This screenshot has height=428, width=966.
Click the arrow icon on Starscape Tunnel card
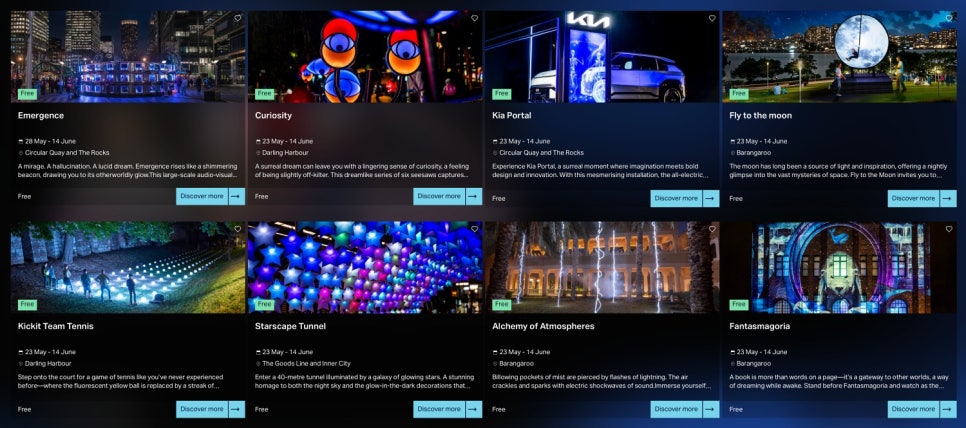point(474,409)
